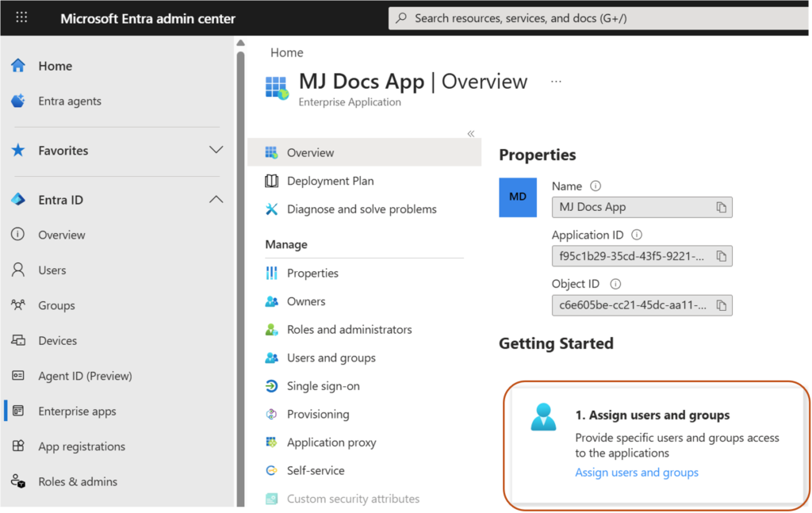Copy the Object ID value
812x513 pixels.
point(721,305)
